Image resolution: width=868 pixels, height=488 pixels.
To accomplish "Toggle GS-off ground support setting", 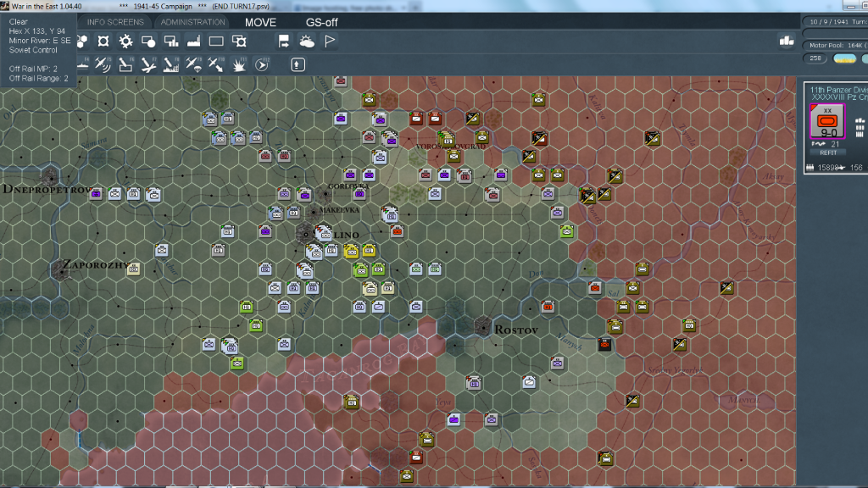I will tap(321, 22).
